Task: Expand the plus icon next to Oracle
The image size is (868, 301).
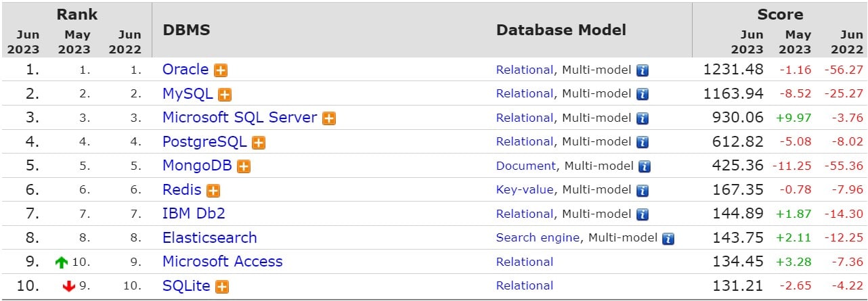Action: (x=221, y=70)
